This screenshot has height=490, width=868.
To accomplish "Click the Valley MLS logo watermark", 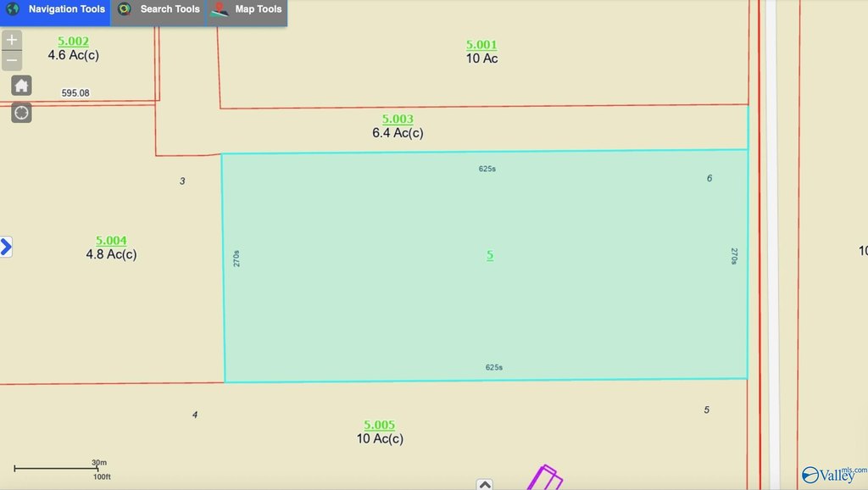I will pyautogui.click(x=833, y=475).
